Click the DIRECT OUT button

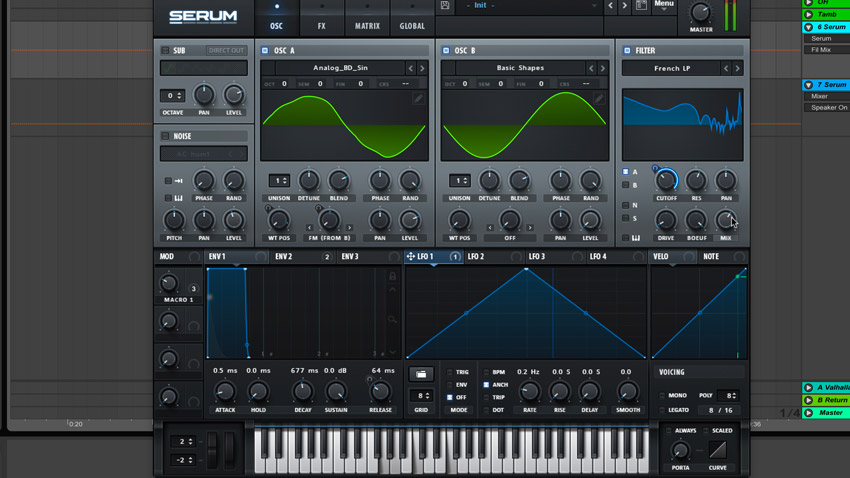tap(227, 50)
